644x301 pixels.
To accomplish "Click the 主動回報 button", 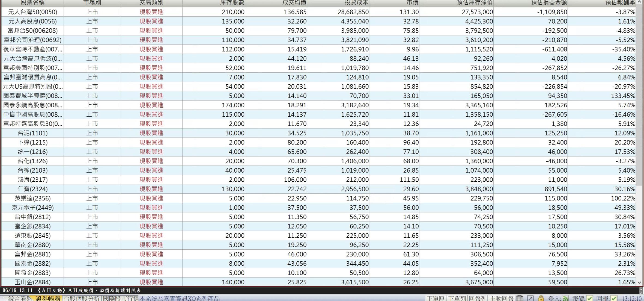I will (x=502, y=298).
